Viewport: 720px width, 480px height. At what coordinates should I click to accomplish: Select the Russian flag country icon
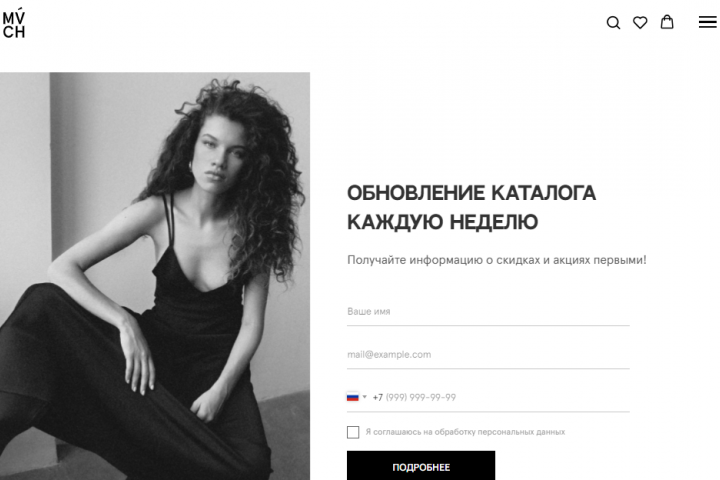pos(353,397)
